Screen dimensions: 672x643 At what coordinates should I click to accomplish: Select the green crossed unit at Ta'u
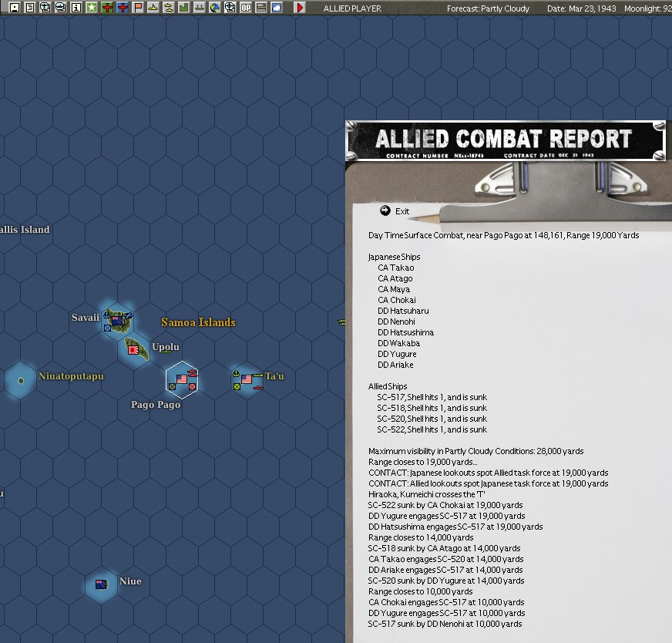(x=237, y=387)
